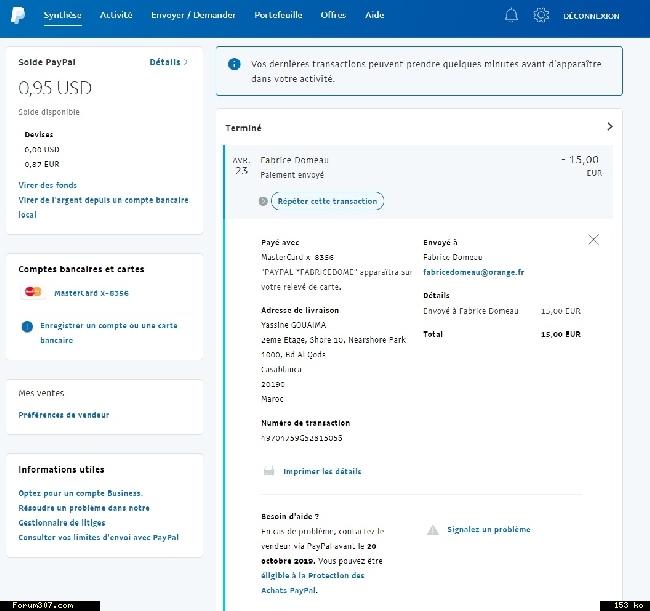Click the - 15,00 EUR transaction amount
The width and height of the screenshot is (650, 611).
click(581, 165)
